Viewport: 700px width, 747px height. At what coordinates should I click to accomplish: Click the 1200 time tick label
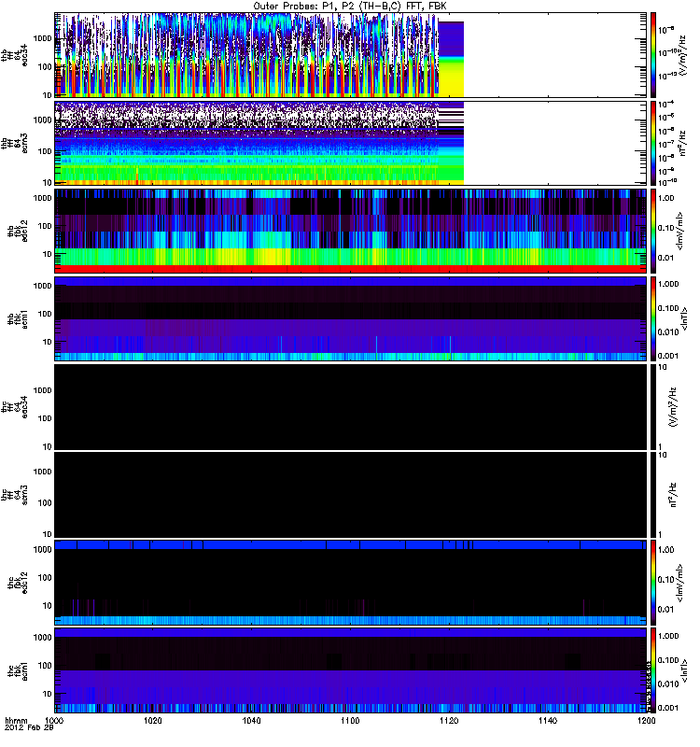click(644, 722)
